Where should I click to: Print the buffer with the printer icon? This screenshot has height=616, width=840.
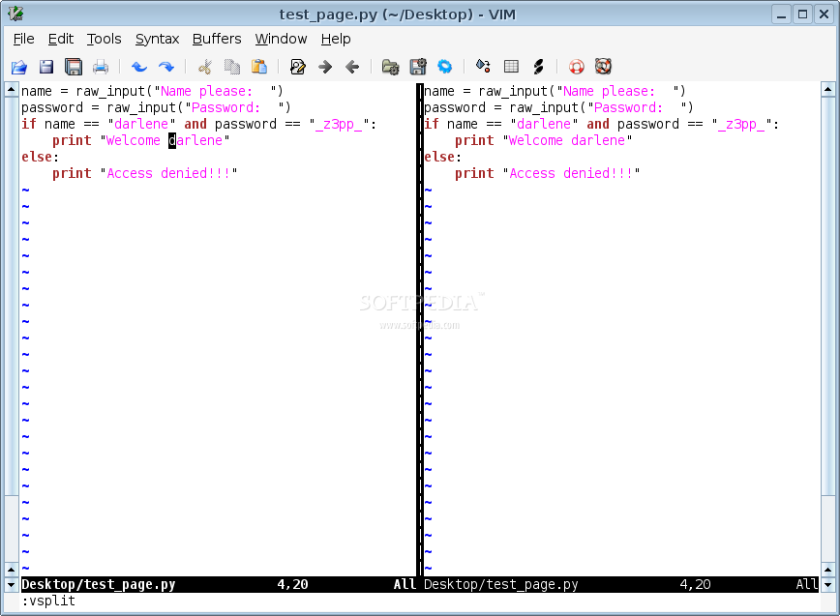click(101, 67)
